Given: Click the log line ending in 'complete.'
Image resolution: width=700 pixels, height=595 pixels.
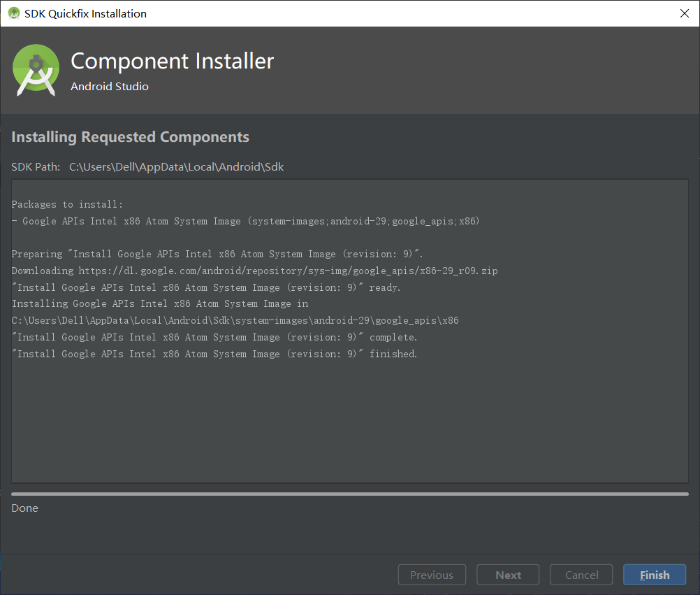Looking at the screenshot, I should 214,337.
